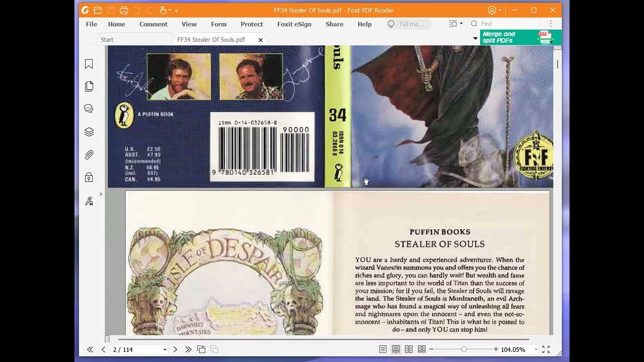Click the previous view icon in status bar
The image size is (644, 362).
point(201,349)
